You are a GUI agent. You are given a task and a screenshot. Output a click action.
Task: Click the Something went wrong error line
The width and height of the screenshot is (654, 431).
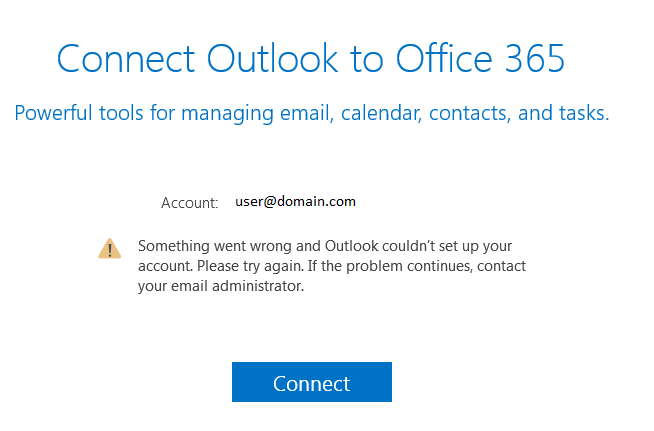pos(325,246)
